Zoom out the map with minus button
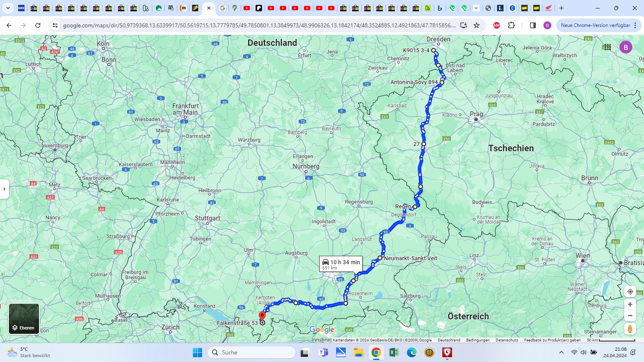 coord(630,316)
